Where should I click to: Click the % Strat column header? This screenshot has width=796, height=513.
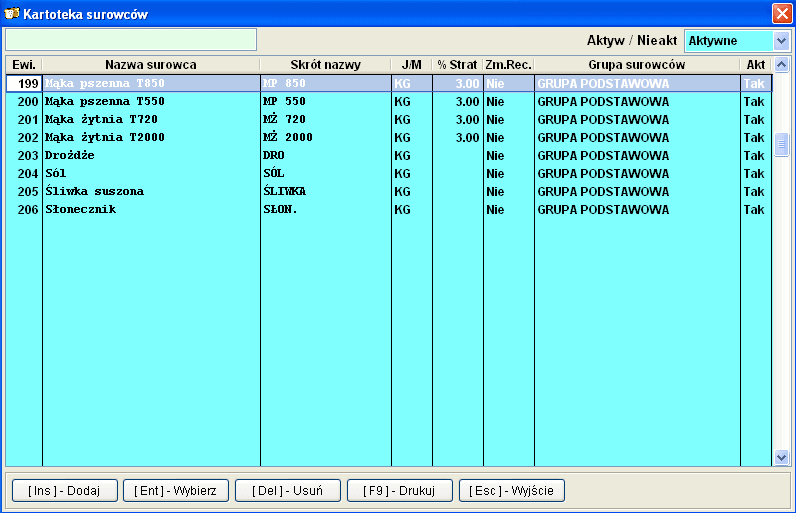[x=457, y=65]
